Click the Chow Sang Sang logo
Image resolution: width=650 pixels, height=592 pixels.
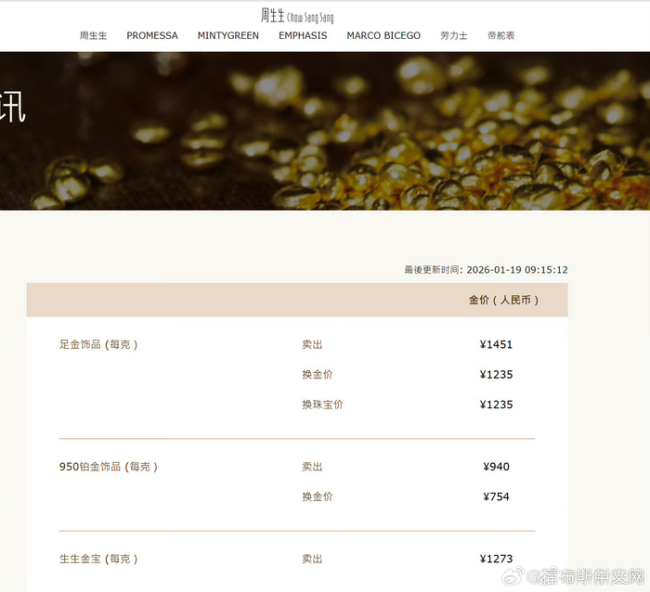(297, 15)
